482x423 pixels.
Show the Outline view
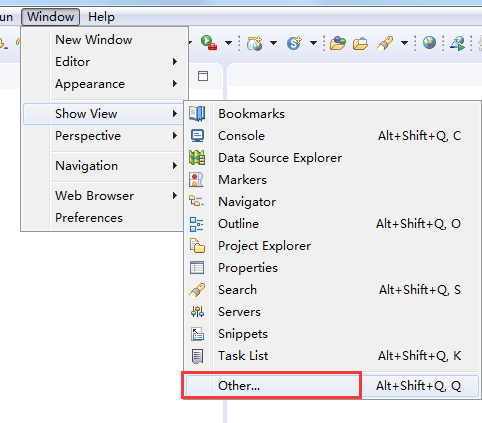pyautogui.click(x=332, y=224)
